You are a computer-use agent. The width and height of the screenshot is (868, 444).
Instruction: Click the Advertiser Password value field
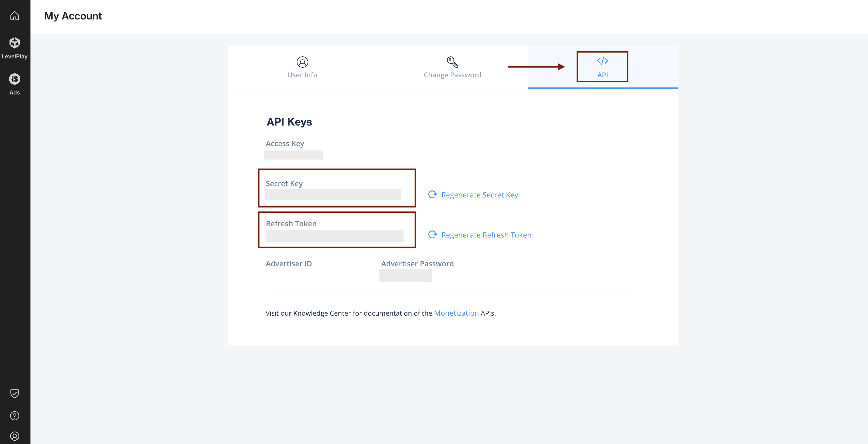click(405, 276)
